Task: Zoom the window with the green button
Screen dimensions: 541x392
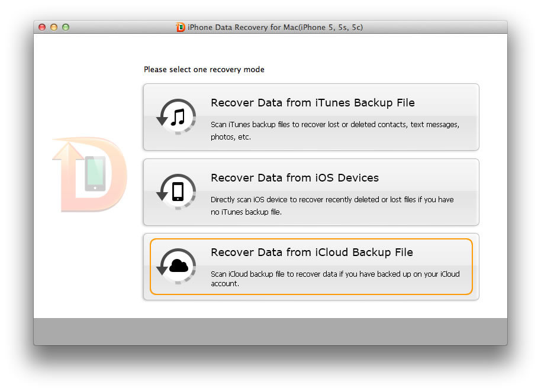Action: coord(66,27)
